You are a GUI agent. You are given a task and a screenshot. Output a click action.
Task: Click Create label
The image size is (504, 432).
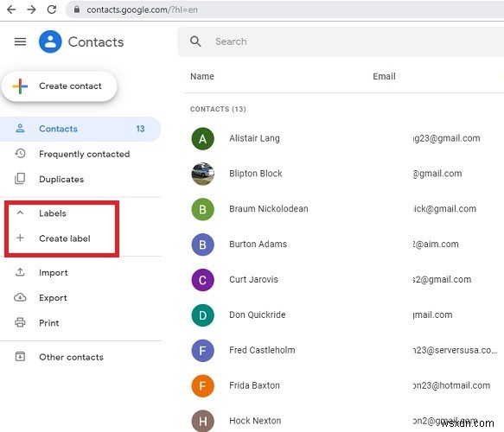pyautogui.click(x=65, y=238)
